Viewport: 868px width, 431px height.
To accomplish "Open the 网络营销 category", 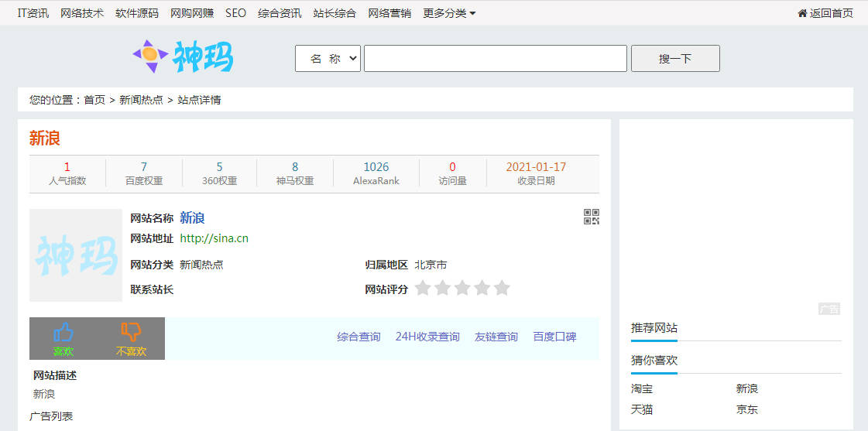I will click(x=389, y=13).
